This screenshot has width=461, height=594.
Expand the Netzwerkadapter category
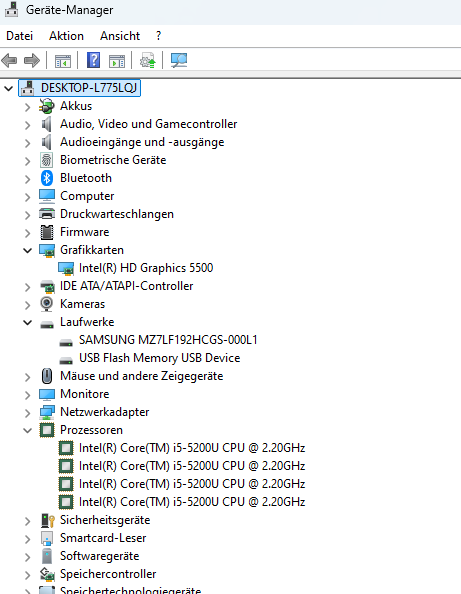[28, 413]
